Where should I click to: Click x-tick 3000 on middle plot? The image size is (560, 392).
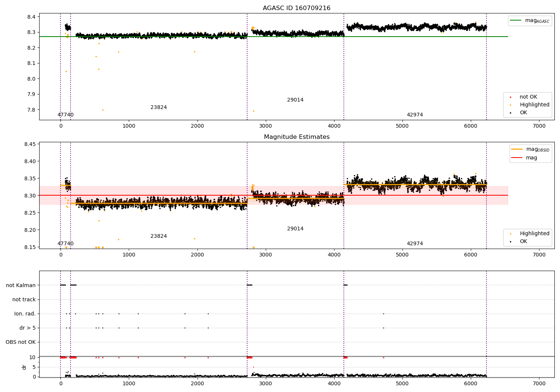click(266, 255)
